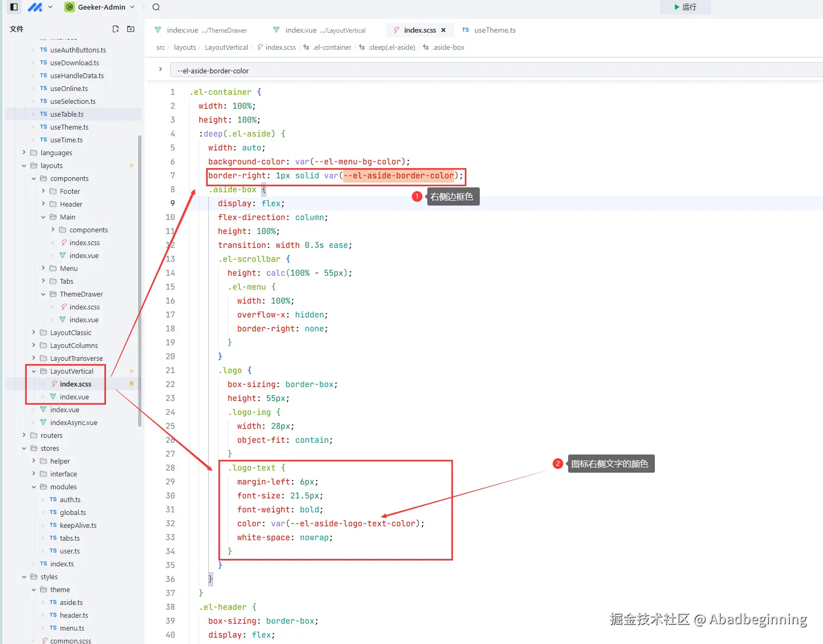The image size is (823, 644).
Task: Click LayoutVertical breadcrumb segment
Action: pos(226,47)
